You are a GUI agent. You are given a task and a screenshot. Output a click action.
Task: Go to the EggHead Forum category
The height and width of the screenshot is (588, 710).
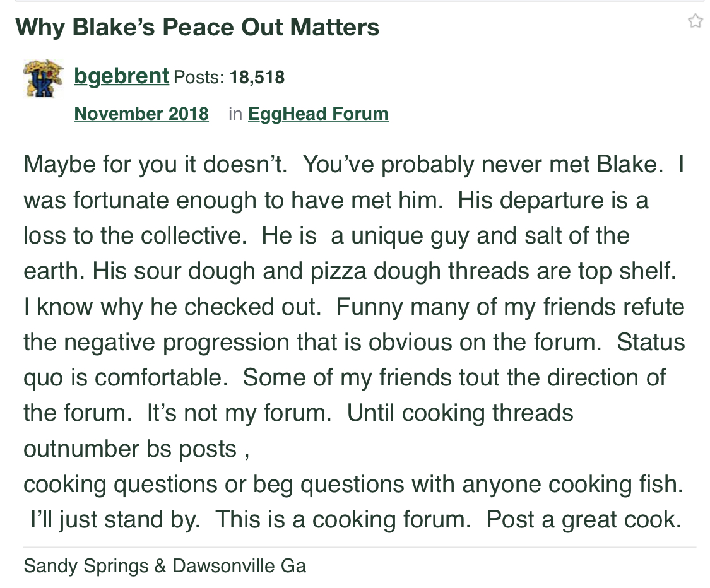318,114
